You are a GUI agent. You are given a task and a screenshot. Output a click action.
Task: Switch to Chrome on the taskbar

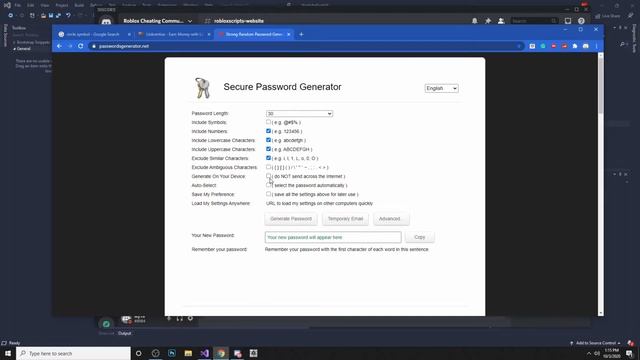point(221,353)
